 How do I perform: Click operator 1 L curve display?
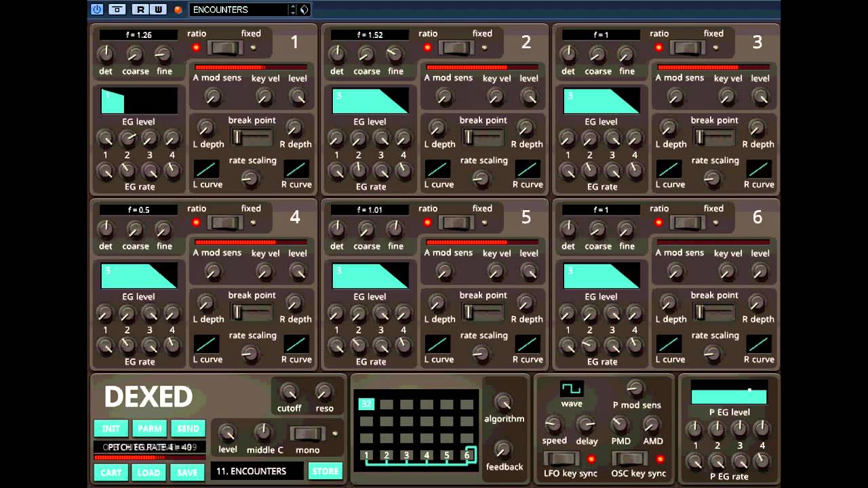[x=207, y=169]
